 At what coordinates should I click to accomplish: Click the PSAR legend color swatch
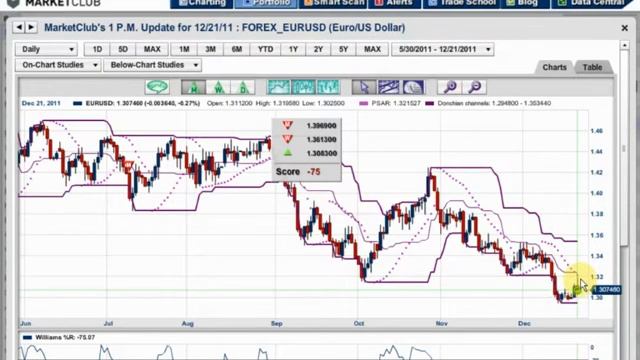pos(363,104)
